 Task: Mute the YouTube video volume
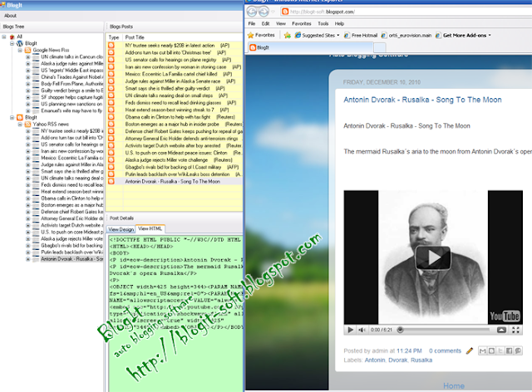click(x=362, y=330)
